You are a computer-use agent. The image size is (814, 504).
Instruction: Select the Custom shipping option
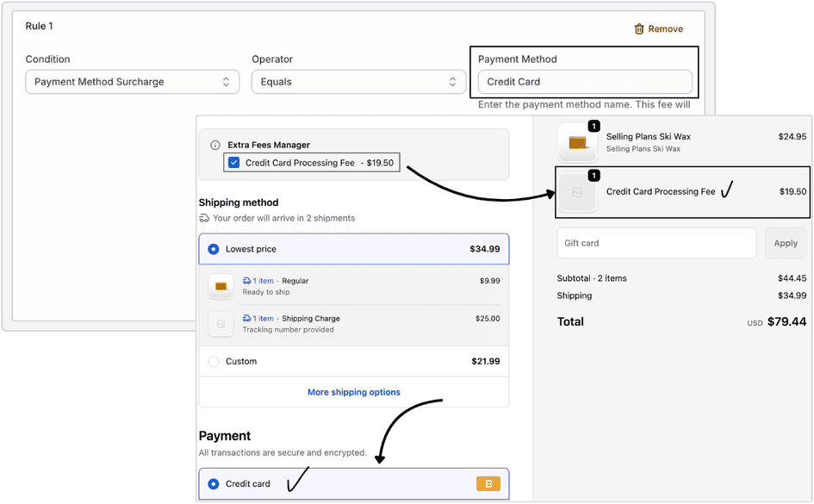coord(213,361)
